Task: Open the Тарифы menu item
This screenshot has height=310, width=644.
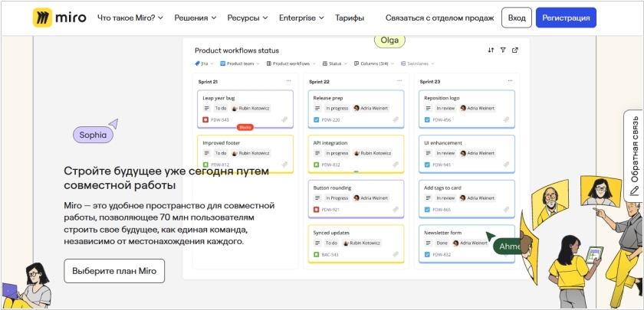Action: 350,17
